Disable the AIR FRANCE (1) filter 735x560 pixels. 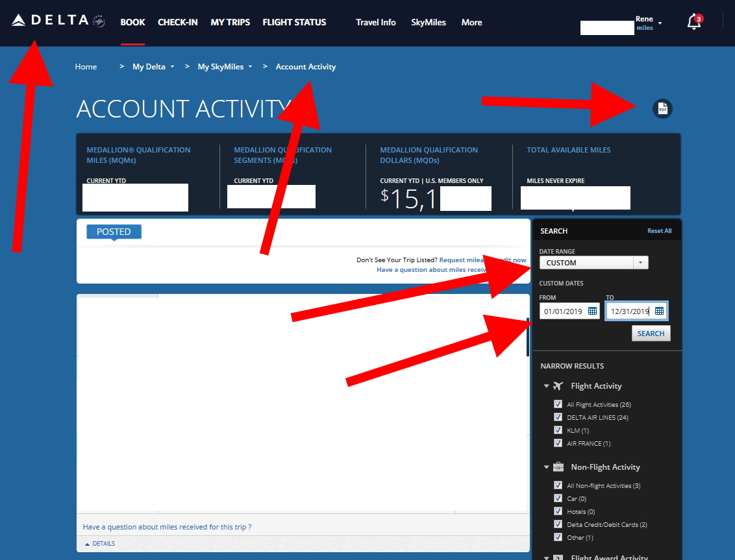[558, 443]
